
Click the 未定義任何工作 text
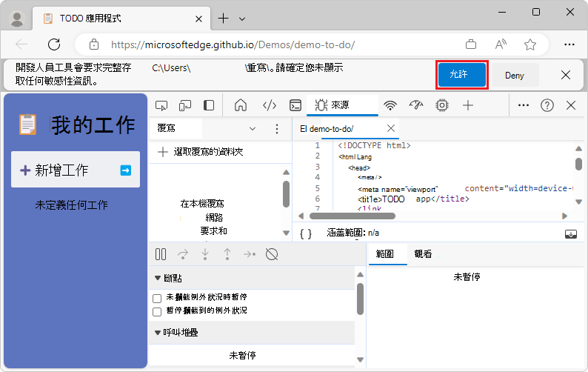point(71,205)
